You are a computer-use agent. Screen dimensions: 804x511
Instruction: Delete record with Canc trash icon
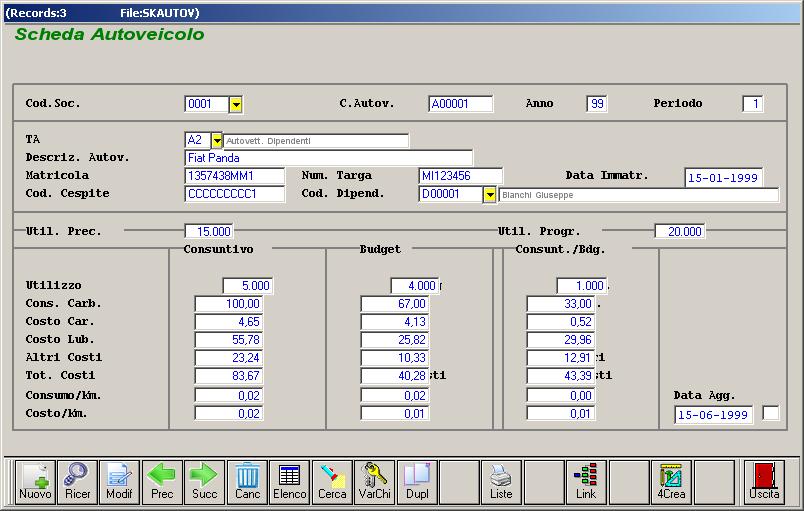point(247,482)
